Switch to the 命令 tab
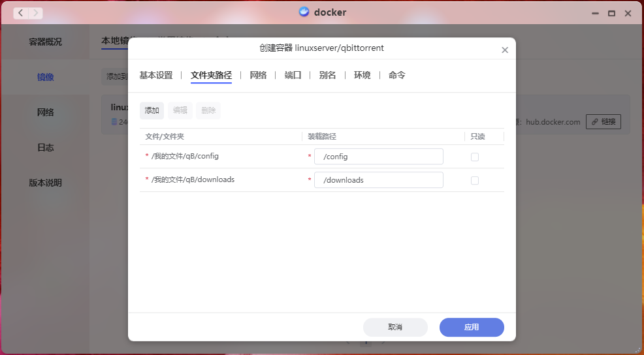Screen dimensions: 644x355 [396, 75]
